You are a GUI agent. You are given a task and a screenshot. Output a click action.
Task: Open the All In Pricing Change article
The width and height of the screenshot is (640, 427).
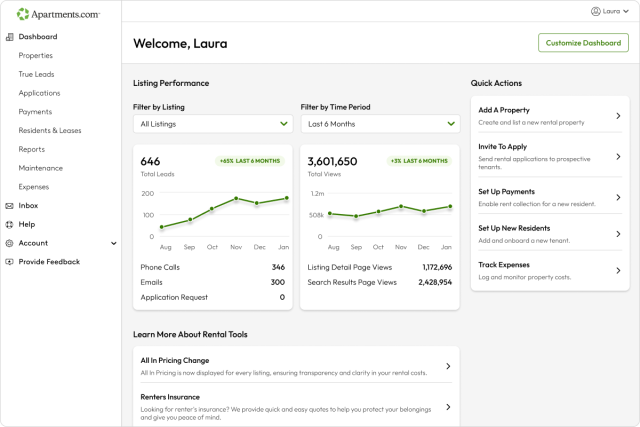coord(296,366)
